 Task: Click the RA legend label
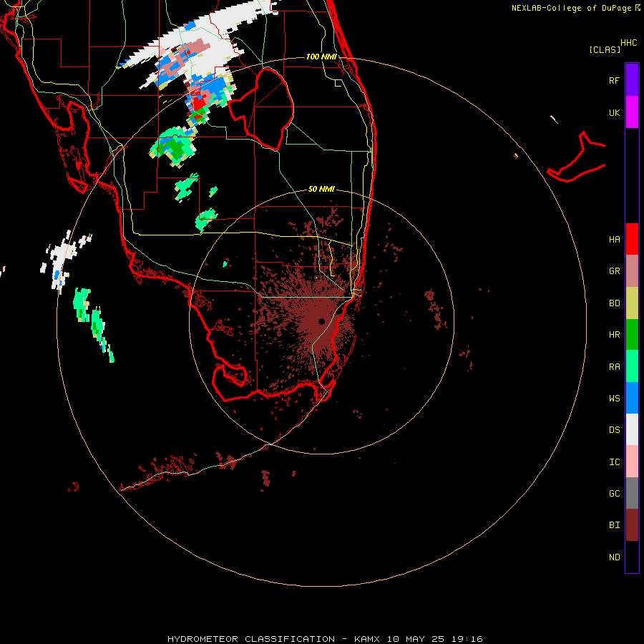(614, 366)
